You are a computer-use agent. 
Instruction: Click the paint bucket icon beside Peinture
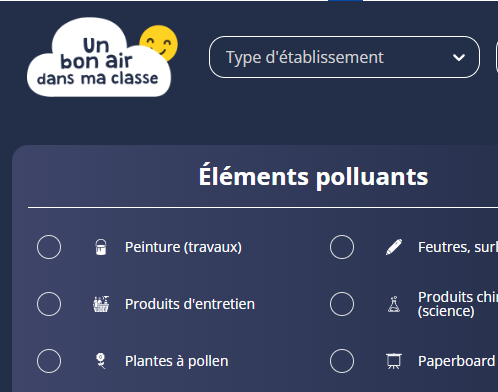(x=101, y=247)
